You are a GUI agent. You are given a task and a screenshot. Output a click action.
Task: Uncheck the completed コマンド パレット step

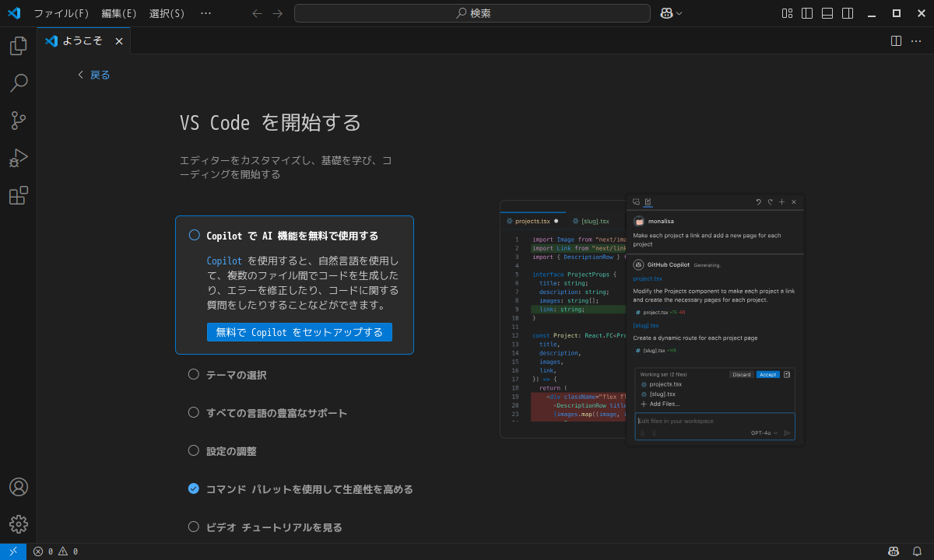[193, 489]
